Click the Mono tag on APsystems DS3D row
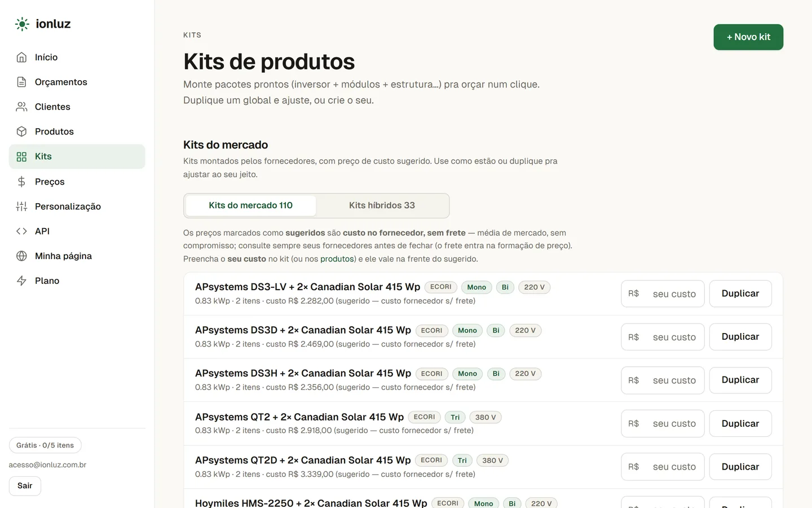Image resolution: width=812 pixels, height=508 pixels. tap(467, 331)
